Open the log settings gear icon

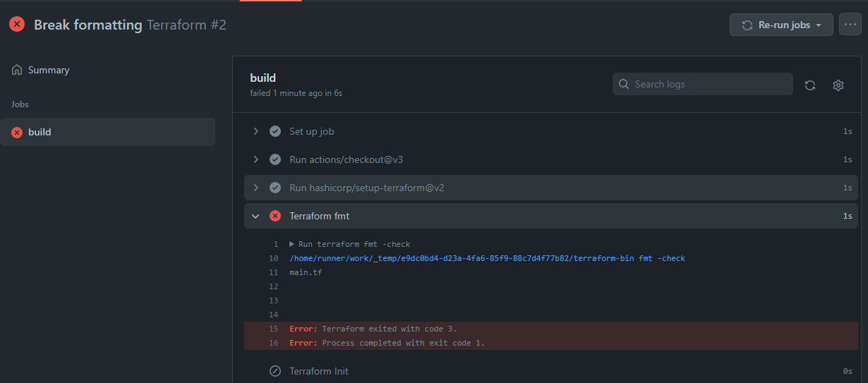pos(838,85)
